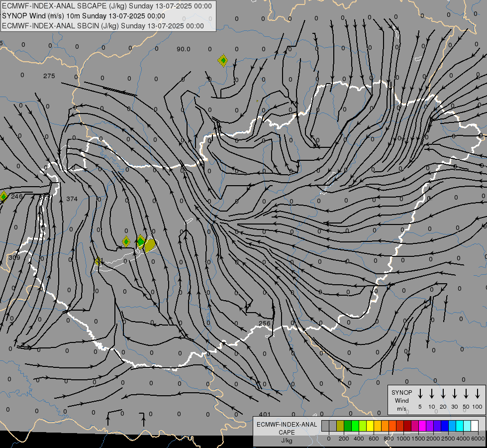Click the solid olive CAPE polygon over the lake

click(x=150, y=245)
